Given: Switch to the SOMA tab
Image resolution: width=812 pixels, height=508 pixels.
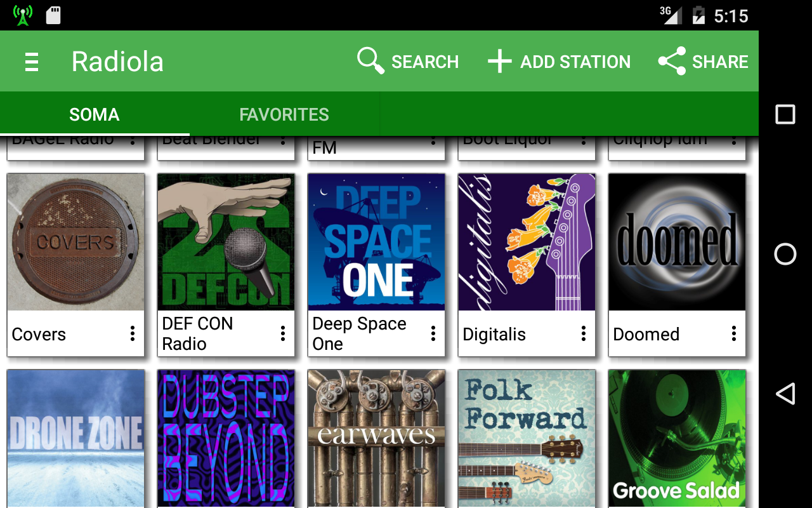Looking at the screenshot, I should 95,114.
